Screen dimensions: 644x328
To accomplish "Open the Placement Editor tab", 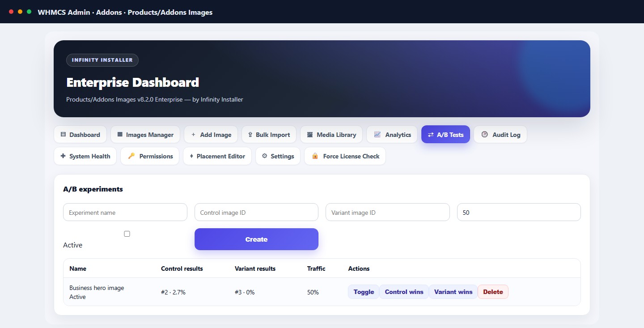I will [x=217, y=156].
